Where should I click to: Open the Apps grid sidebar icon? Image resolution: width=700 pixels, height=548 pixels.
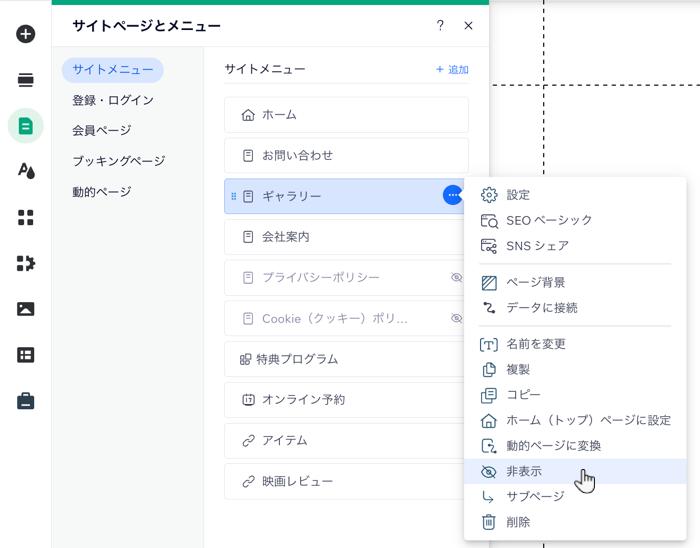pos(25,217)
